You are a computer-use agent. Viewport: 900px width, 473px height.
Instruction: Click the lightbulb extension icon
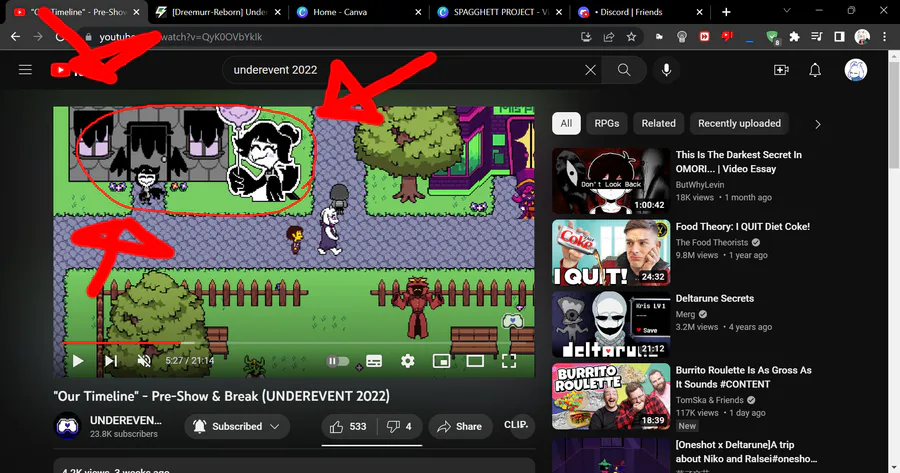pos(682,37)
